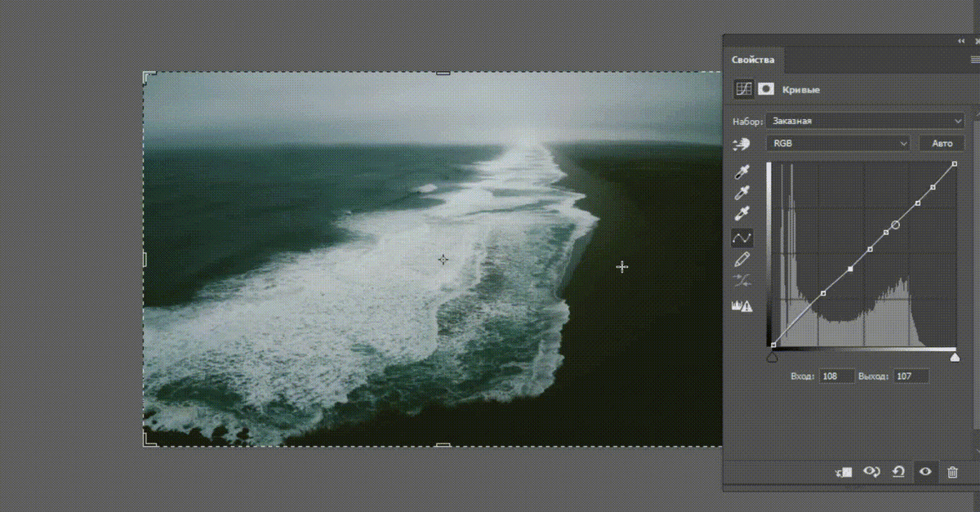Image resolution: width=980 pixels, height=512 pixels.
Task: Select the layer mask icon beside Кривые
Action: [765, 89]
